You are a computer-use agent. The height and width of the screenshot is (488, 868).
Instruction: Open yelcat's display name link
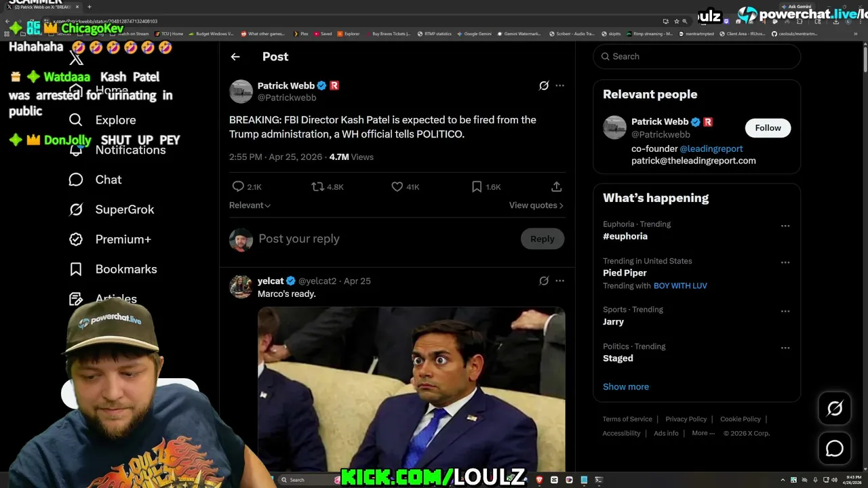click(x=271, y=281)
